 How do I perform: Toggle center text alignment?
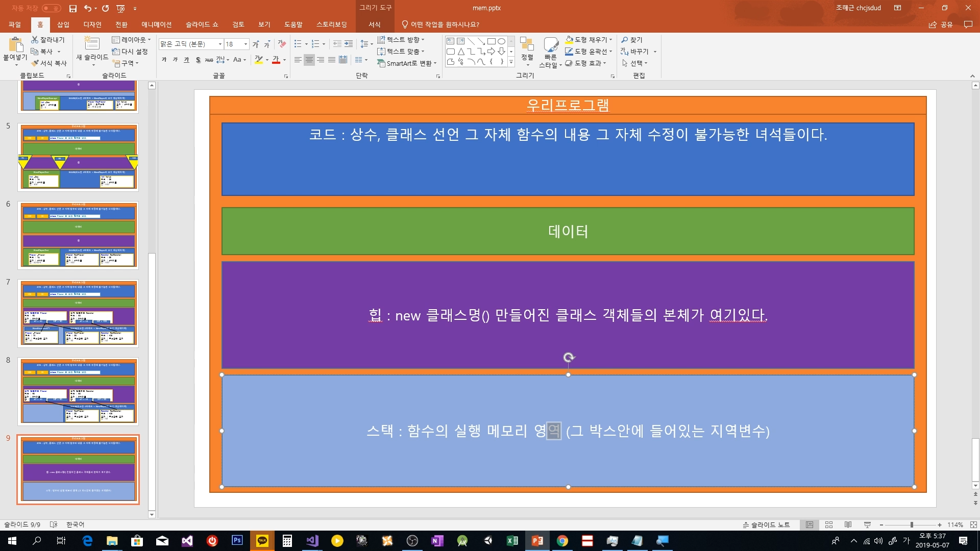click(x=309, y=60)
